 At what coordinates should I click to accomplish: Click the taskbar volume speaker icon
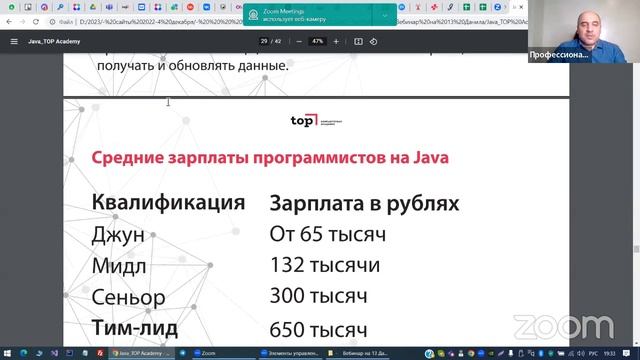(x=581, y=353)
